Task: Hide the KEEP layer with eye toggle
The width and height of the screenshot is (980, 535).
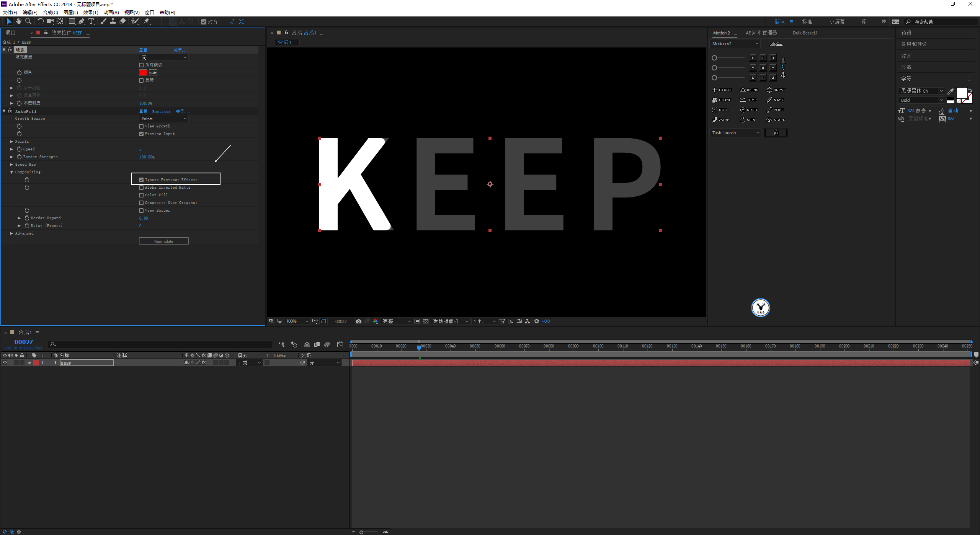Action: pyautogui.click(x=5, y=362)
